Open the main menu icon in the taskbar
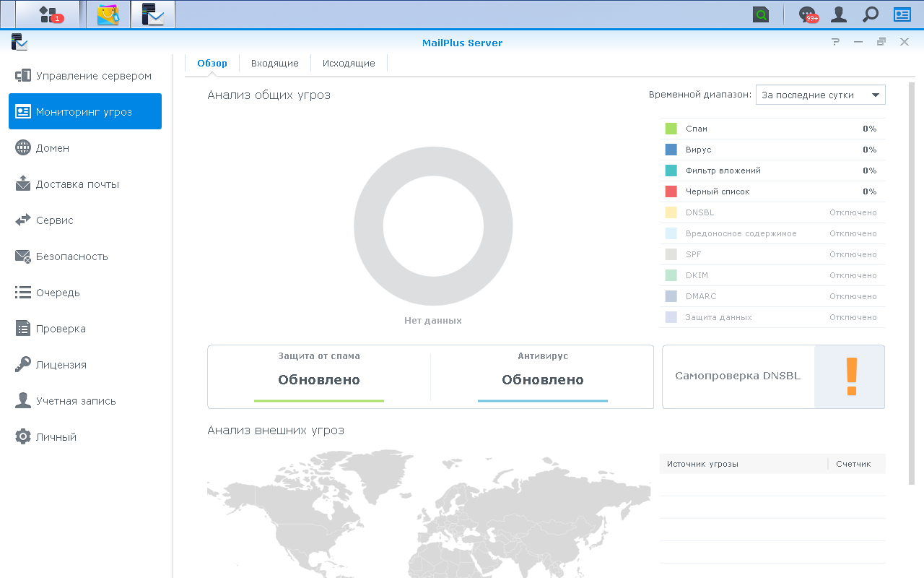 pyautogui.click(x=48, y=14)
